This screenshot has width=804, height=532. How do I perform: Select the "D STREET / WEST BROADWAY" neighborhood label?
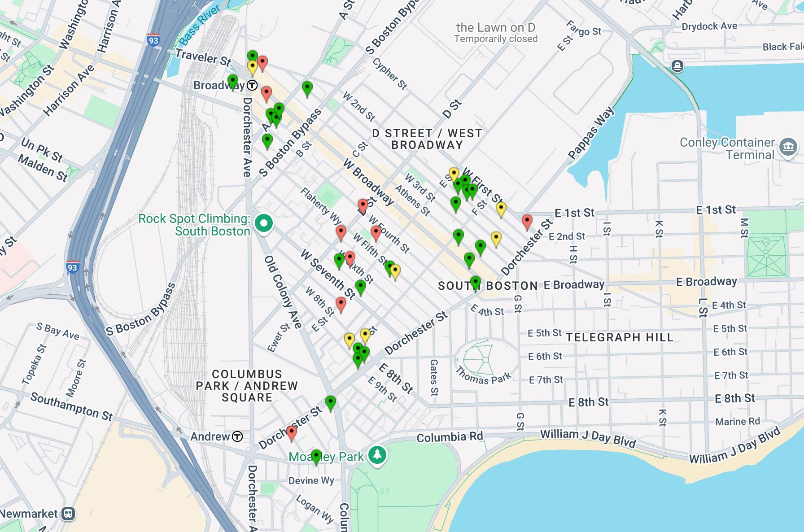(x=427, y=139)
